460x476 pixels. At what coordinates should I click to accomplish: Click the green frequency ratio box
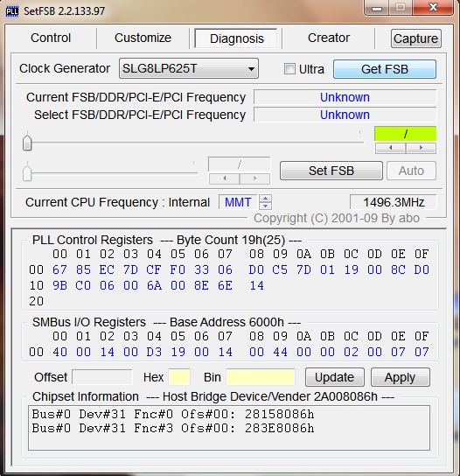pos(406,134)
